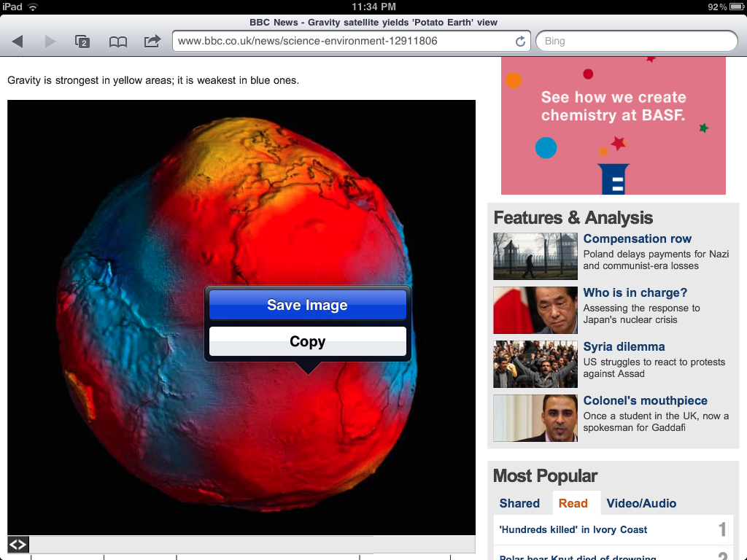Viewport: 747px width, 560px height.
Task: Tap the battery indicator in status bar
Action: pyautogui.click(x=735, y=7)
